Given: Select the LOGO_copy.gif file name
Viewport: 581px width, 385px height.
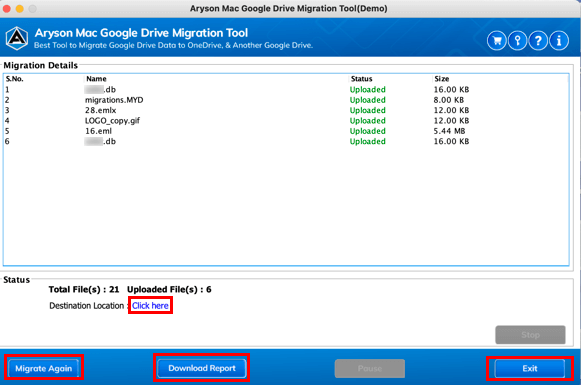Looking at the screenshot, I should [112, 121].
